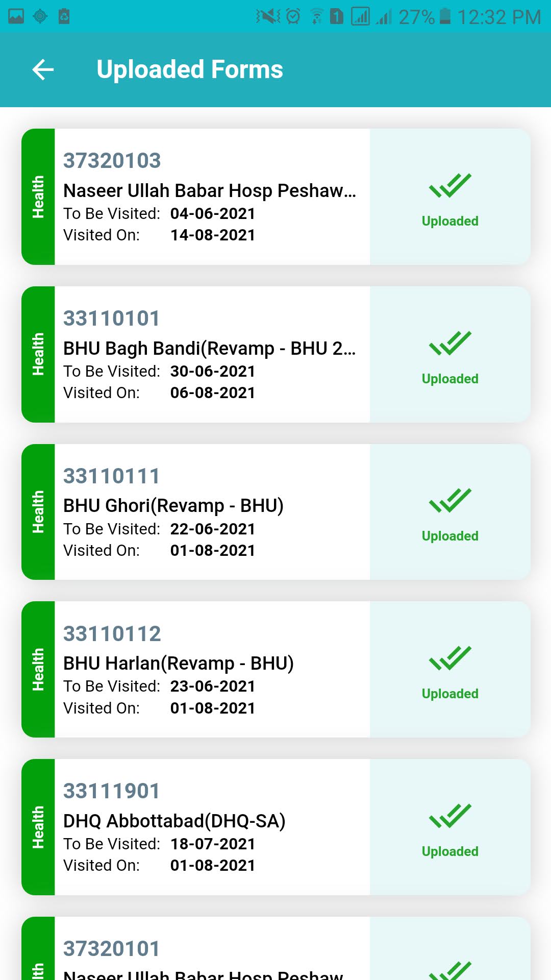
Task: Open DHQ Abbottabad(DHQ-SA) form entry
Action: (276, 827)
